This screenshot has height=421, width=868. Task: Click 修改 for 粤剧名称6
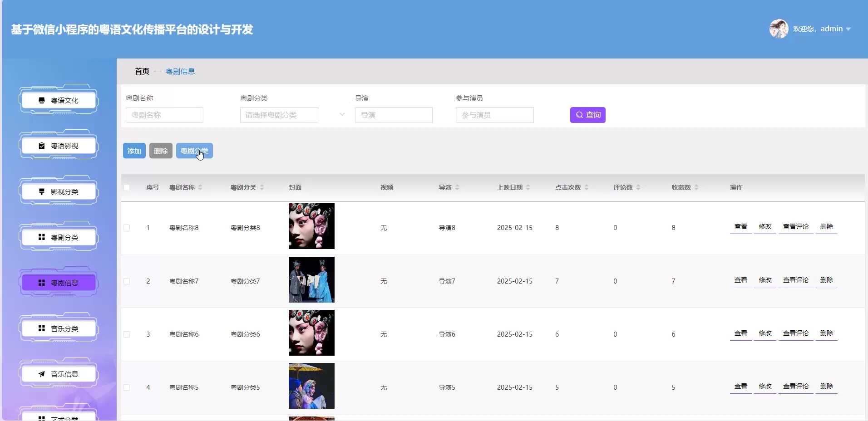click(x=765, y=333)
